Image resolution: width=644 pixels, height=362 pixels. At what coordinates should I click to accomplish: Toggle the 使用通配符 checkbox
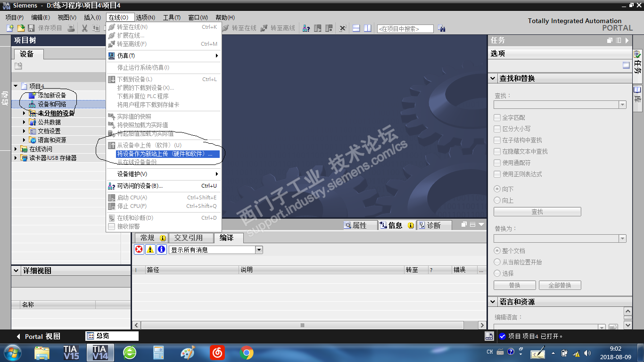(497, 163)
